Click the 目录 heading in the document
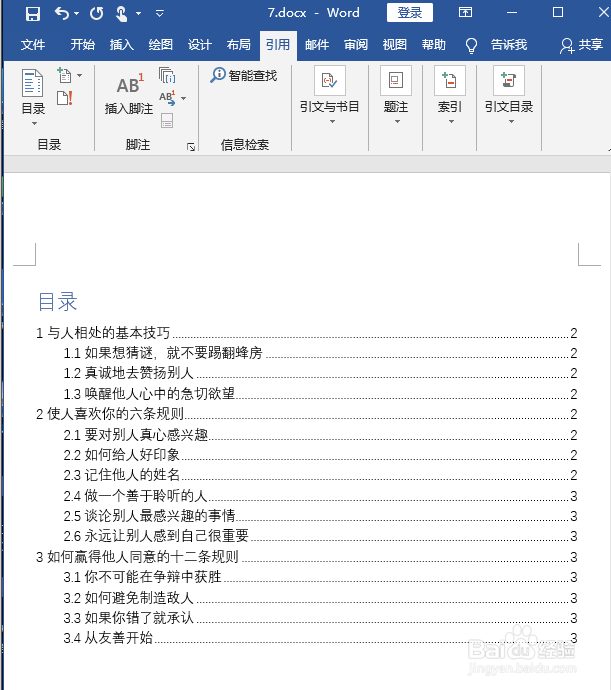611x690 pixels. 58,301
